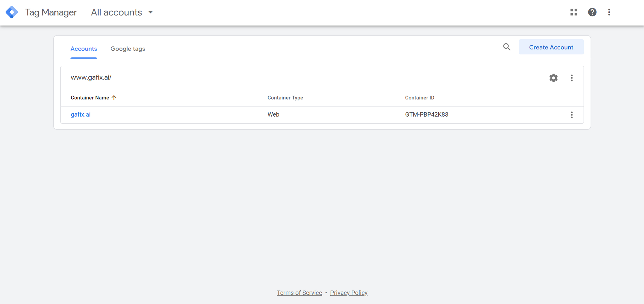Click the Create Account button

coord(551,47)
